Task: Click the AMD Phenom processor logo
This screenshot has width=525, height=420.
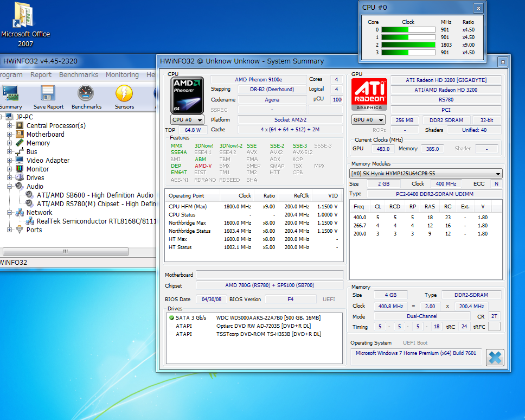Action: [187, 95]
